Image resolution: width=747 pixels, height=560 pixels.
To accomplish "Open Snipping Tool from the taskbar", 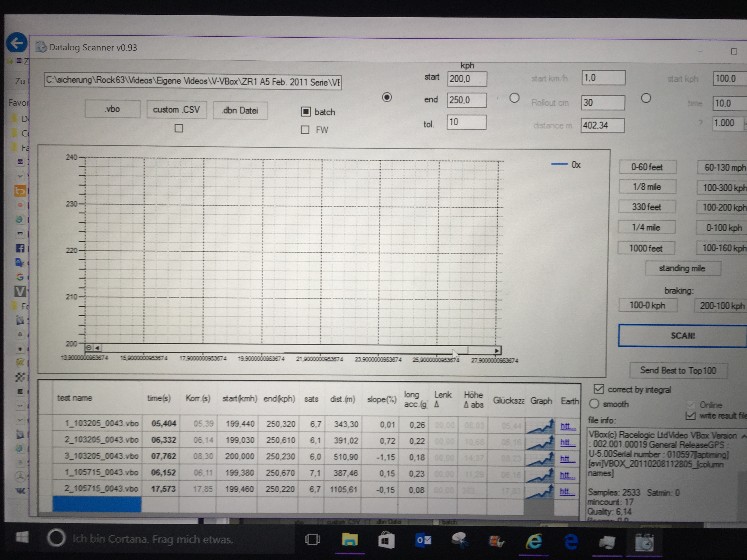I will (460, 540).
